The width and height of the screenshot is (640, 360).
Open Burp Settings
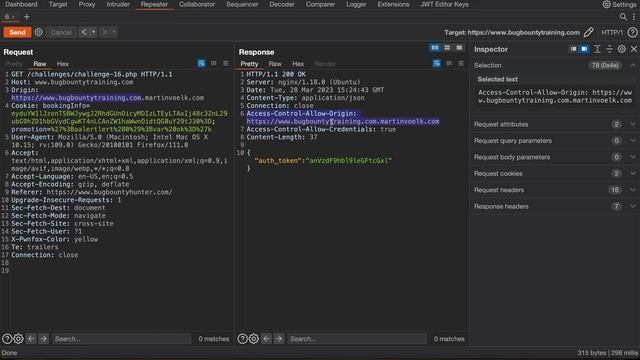pos(619,4)
